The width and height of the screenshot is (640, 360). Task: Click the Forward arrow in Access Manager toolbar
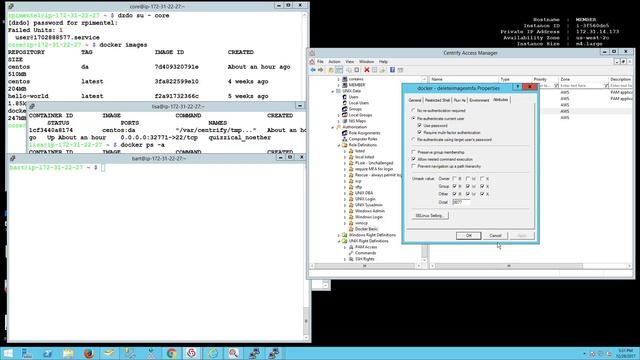[x=320, y=70]
